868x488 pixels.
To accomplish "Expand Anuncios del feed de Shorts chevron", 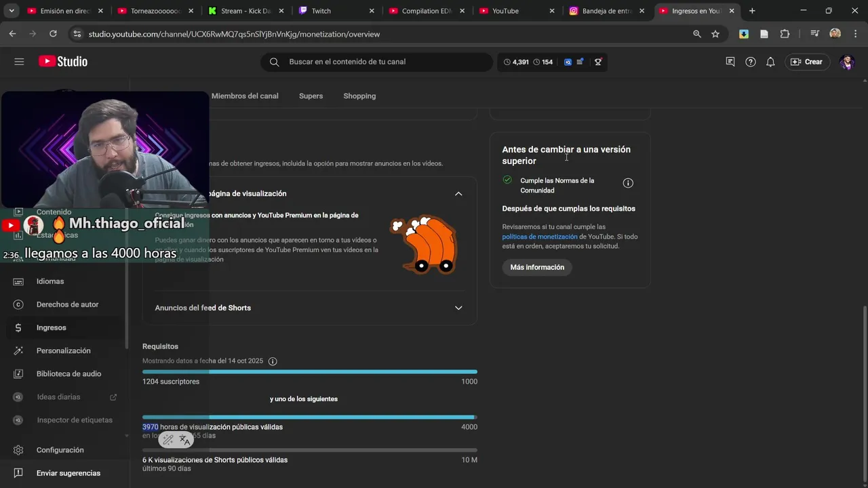I will [x=458, y=308].
